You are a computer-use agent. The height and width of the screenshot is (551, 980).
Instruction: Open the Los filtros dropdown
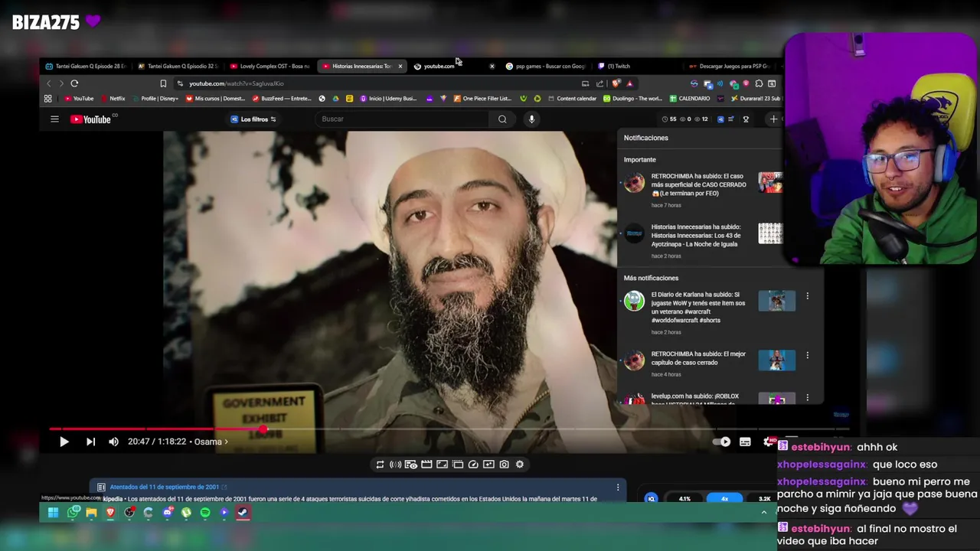coord(253,119)
